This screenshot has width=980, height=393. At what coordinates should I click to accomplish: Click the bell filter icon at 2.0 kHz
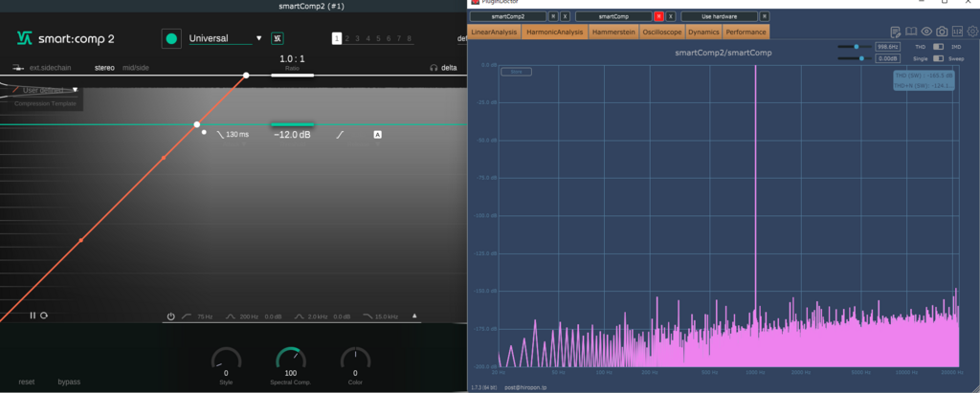(x=299, y=317)
